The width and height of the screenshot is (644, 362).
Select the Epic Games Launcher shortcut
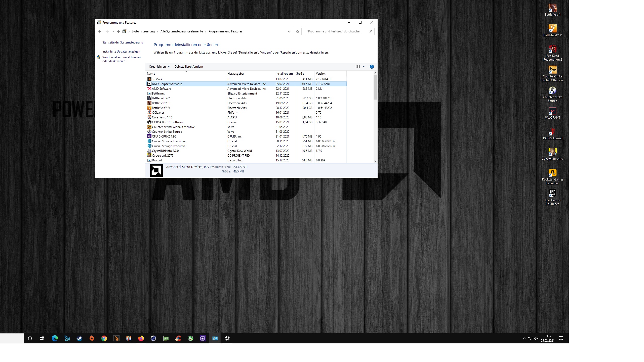click(552, 198)
